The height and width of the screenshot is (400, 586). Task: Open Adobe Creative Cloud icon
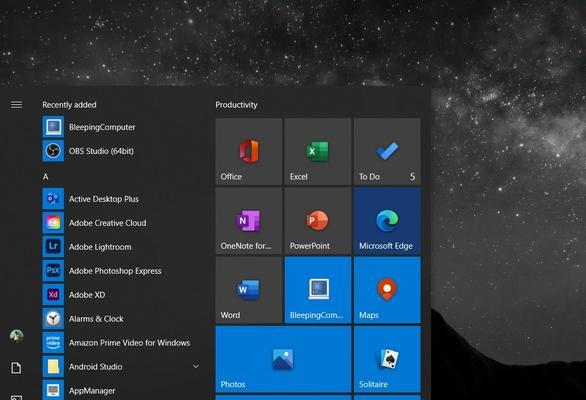click(x=53, y=222)
